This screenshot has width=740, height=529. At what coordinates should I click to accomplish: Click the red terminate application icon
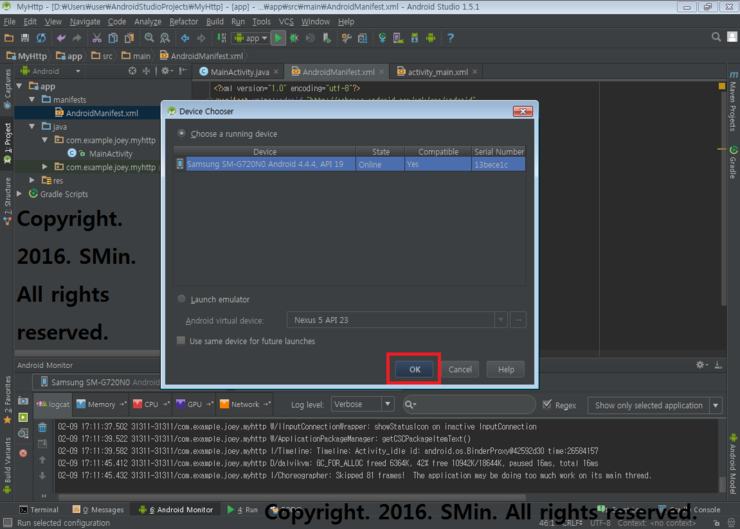click(x=23, y=453)
